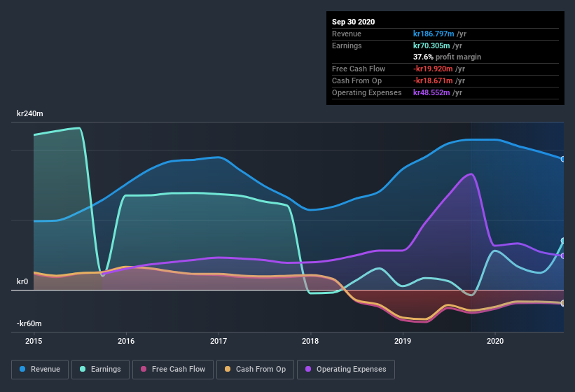575x392 pixels.
Task: Toggle the Cash From Op legend label
Action: pos(261,369)
